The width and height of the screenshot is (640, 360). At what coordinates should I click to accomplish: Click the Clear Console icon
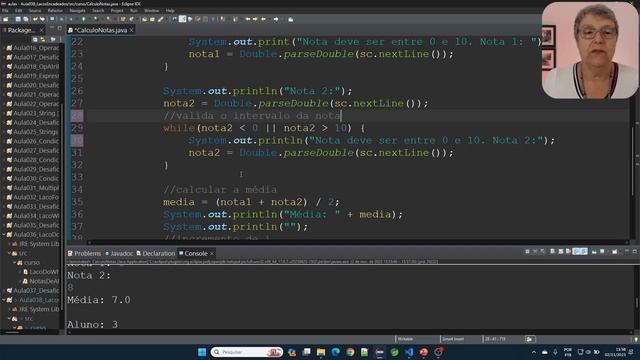pos(553,251)
